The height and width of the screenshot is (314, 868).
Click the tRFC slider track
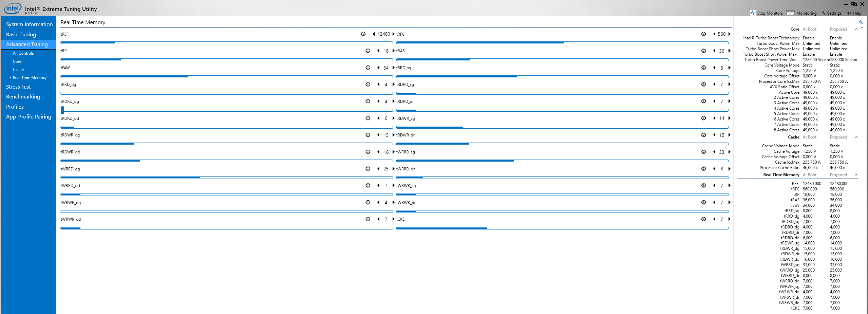tap(562, 43)
